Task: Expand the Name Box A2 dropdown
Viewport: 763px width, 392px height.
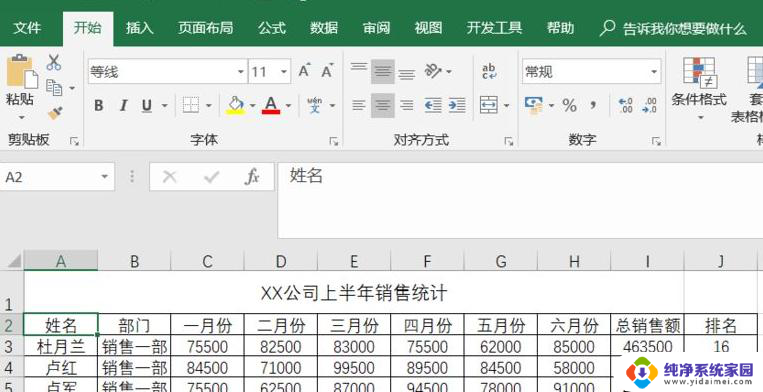Action: pyautogui.click(x=104, y=177)
